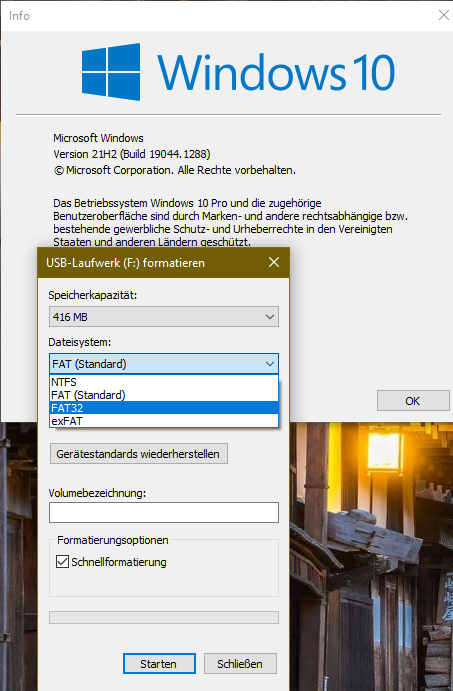453x691 pixels.
Task: Click the Volumebezeichnung label
Action: (x=97, y=493)
